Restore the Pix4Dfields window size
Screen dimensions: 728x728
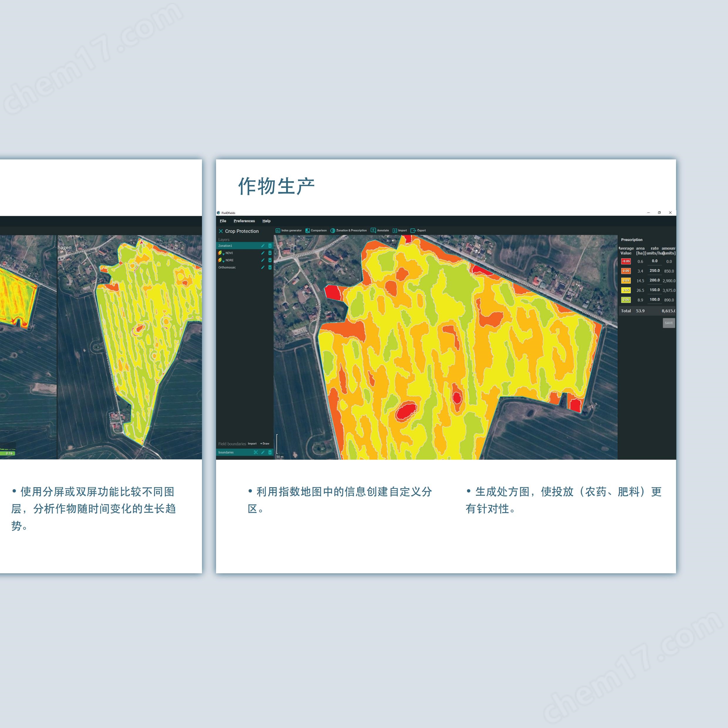pos(659,213)
